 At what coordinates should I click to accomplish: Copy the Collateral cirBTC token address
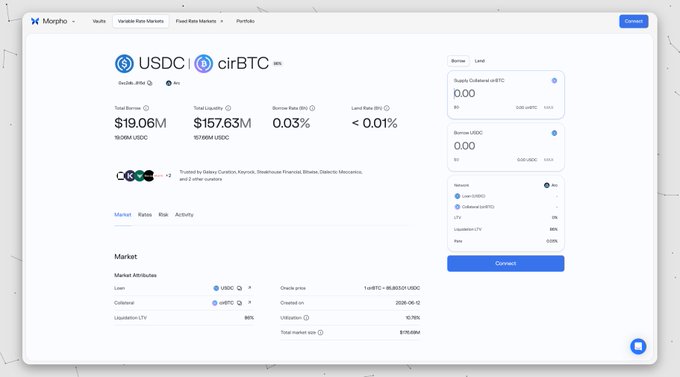click(x=239, y=303)
